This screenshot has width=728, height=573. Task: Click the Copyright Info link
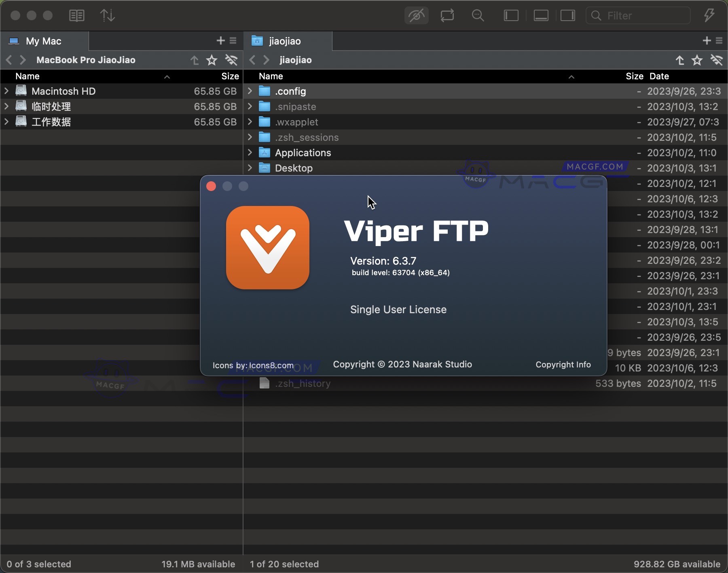(x=563, y=365)
